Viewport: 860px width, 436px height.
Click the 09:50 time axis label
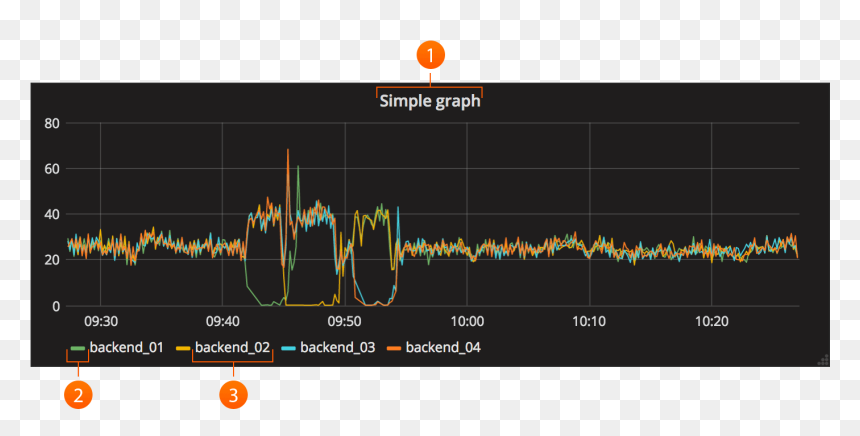[344, 321]
